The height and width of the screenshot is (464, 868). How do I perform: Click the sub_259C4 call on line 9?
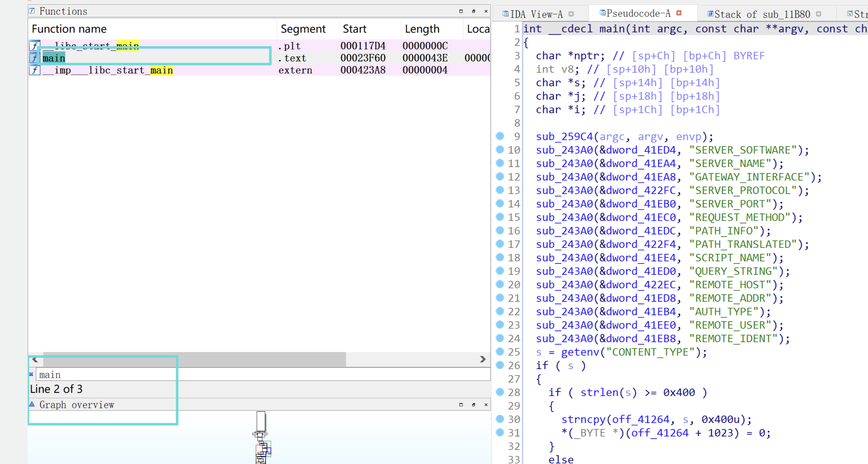564,136
